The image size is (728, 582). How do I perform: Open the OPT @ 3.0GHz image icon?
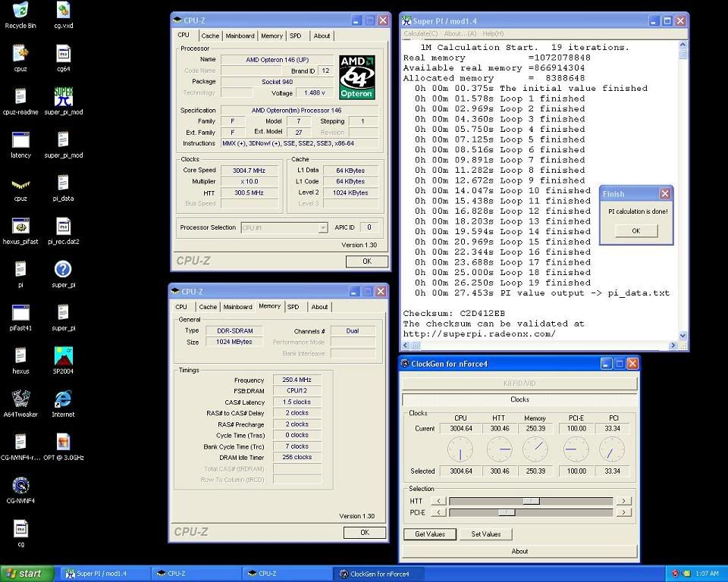(x=63, y=442)
